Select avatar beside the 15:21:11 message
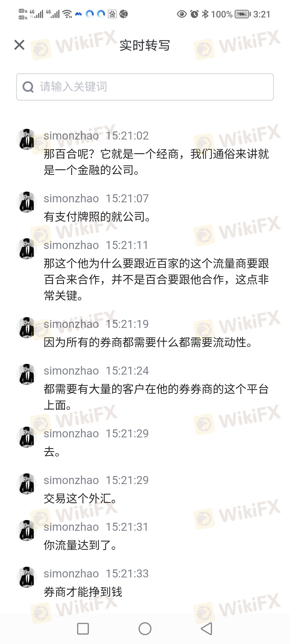This screenshot has width=290, height=644. tap(26, 249)
